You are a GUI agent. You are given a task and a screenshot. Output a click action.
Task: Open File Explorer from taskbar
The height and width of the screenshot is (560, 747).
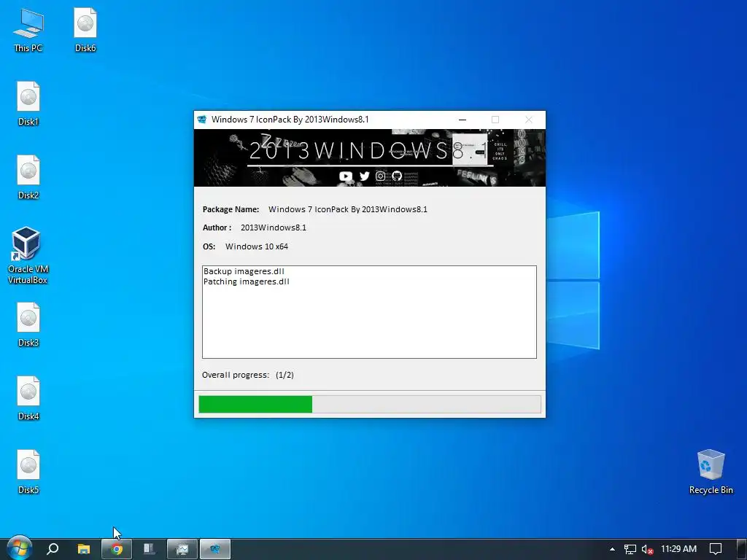[84, 549]
